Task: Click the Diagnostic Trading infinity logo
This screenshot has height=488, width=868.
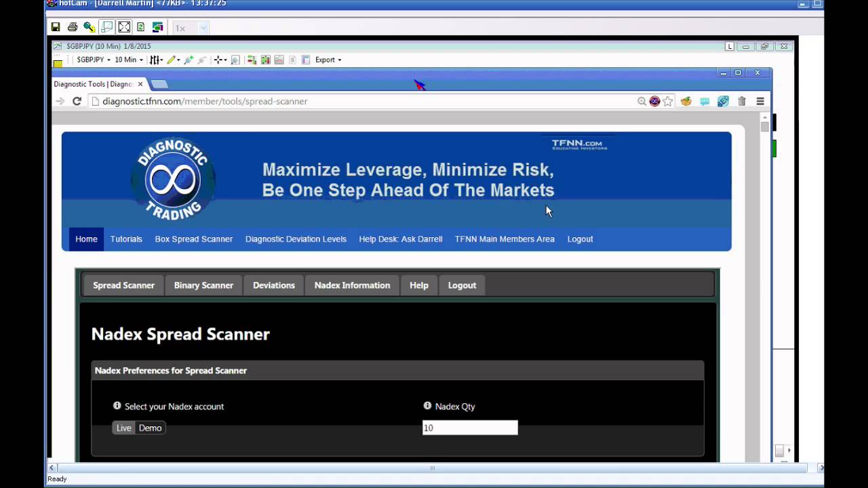Action: tap(173, 180)
